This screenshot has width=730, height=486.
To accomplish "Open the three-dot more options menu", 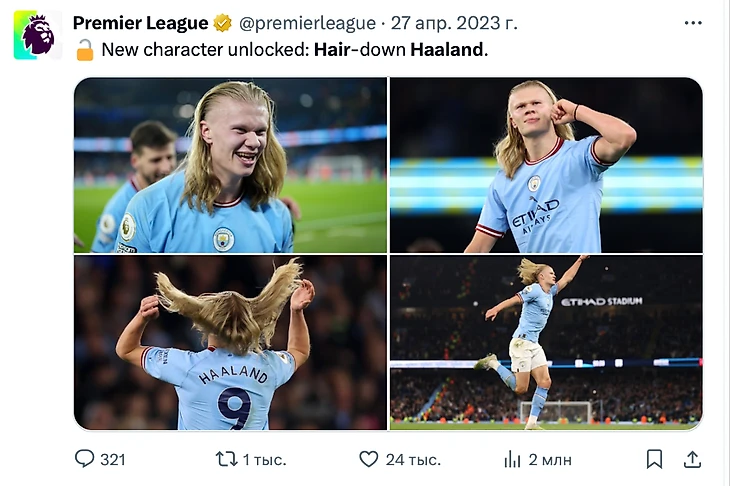I will pyautogui.click(x=693, y=23).
